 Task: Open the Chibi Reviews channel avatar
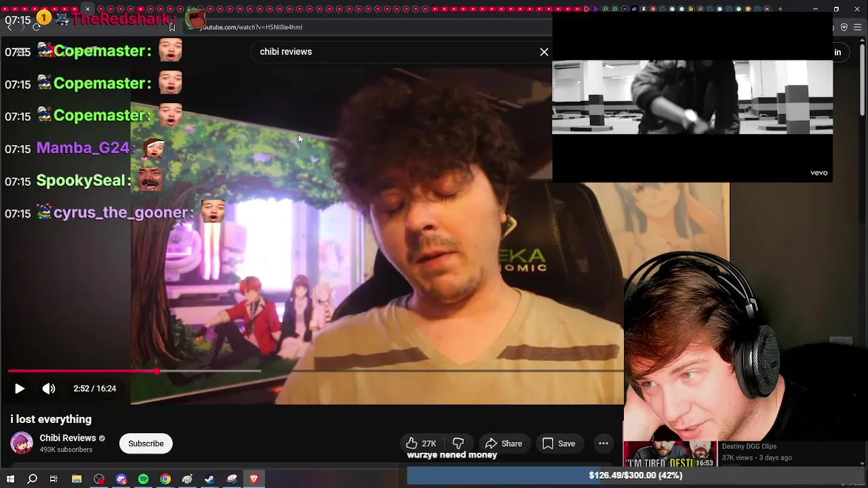click(x=22, y=443)
